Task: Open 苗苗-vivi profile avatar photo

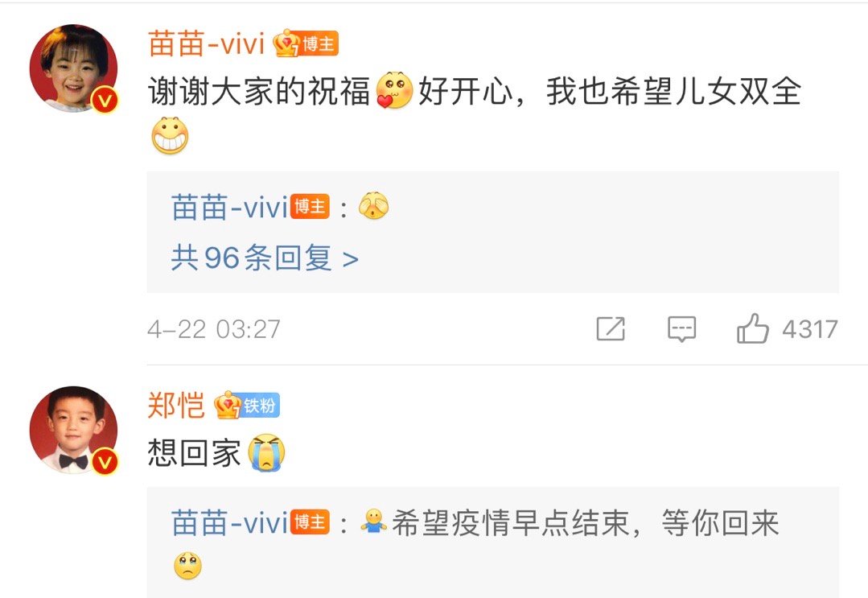Action: [73, 68]
